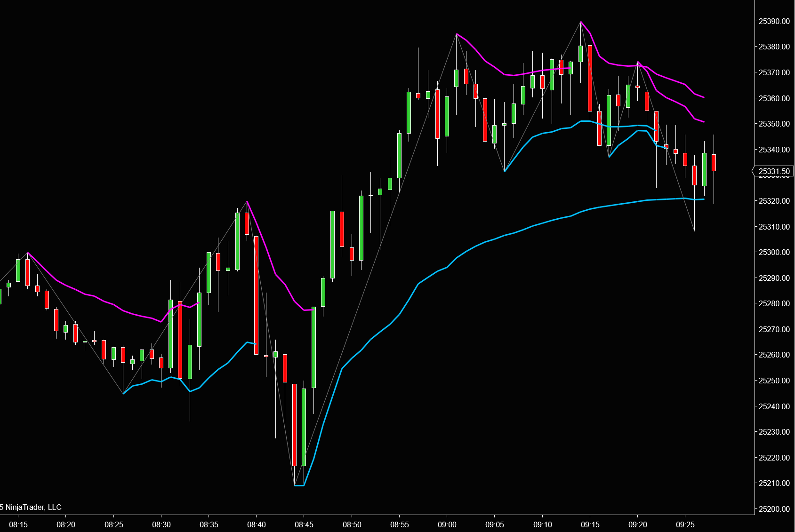
Task: Select the 25360.00 price level label
Action: pyautogui.click(x=774, y=98)
